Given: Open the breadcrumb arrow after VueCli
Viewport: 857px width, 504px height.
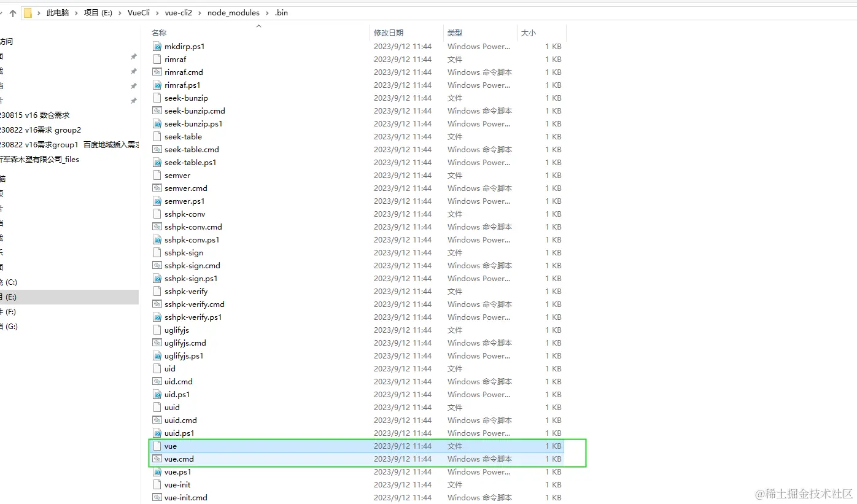Looking at the screenshot, I should coord(157,13).
